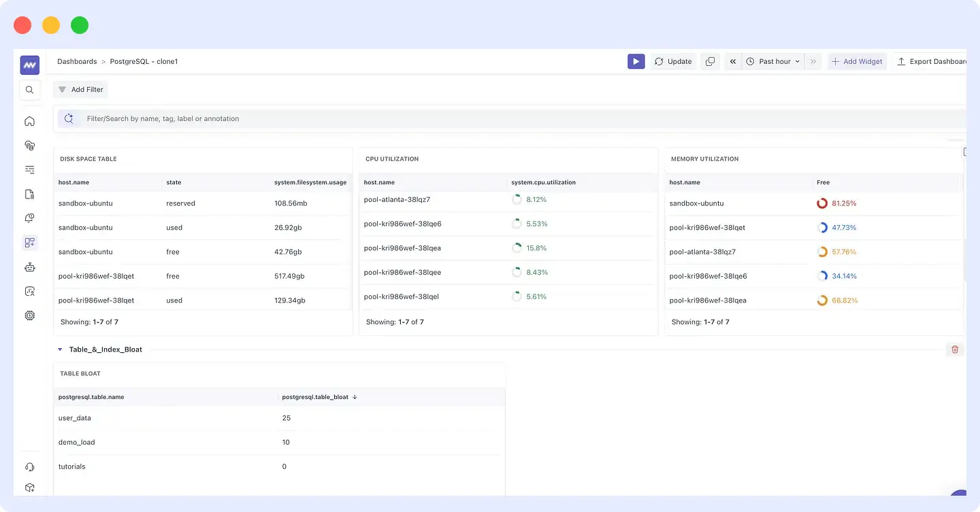Click the Update refresh button

pyautogui.click(x=673, y=61)
